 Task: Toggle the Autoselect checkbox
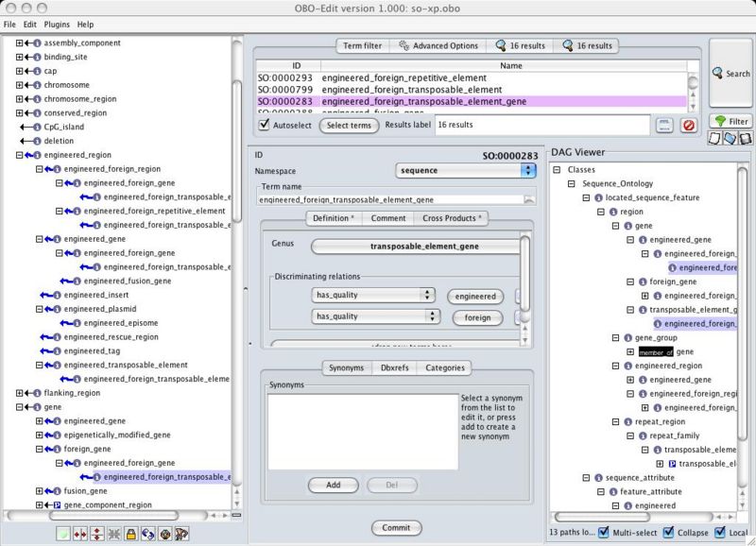pyautogui.click(x=264, y=125)
